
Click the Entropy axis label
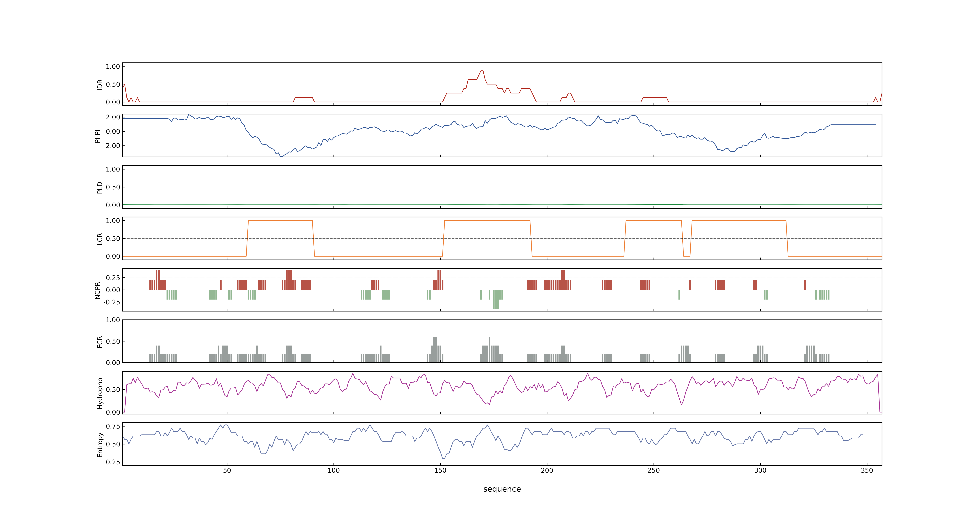pos(100,444)
